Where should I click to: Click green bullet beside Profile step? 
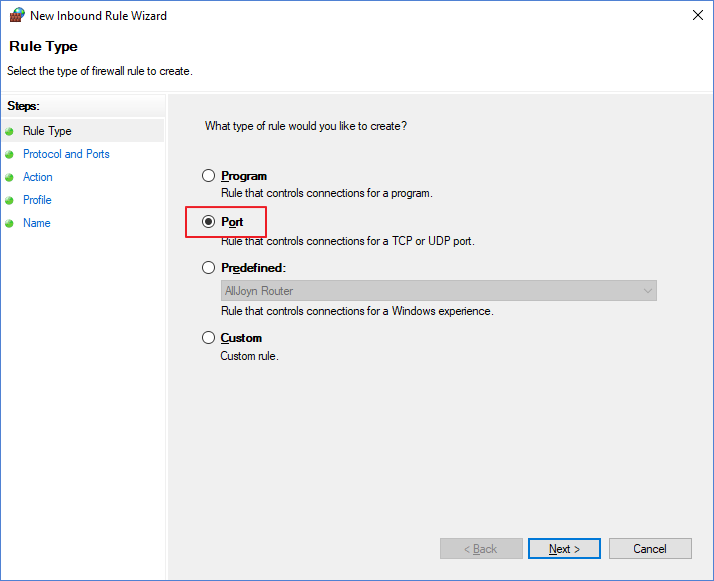9,200
